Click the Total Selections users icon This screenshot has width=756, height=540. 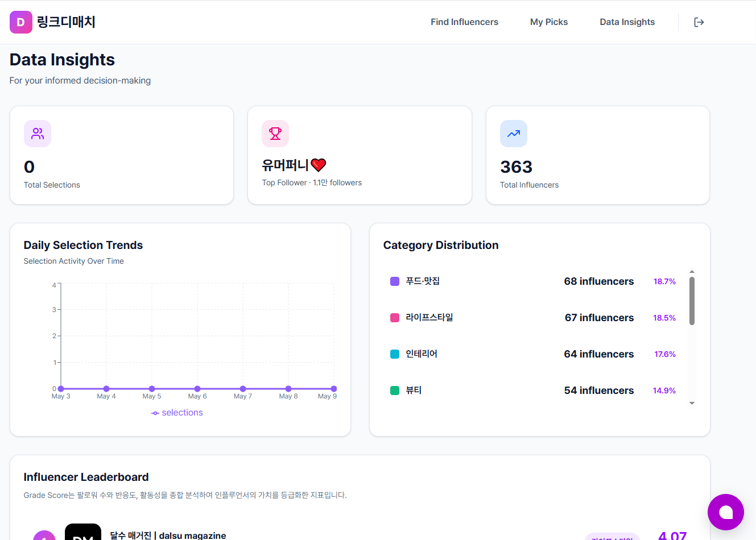(38, 134)
